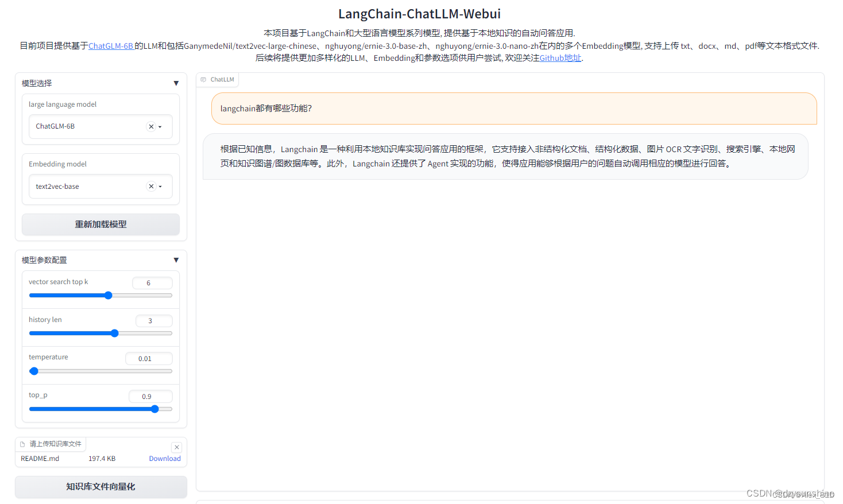Click the 'Embedding model' label
Viewport: 843px width, 504px height.
(x=57, y=164)
